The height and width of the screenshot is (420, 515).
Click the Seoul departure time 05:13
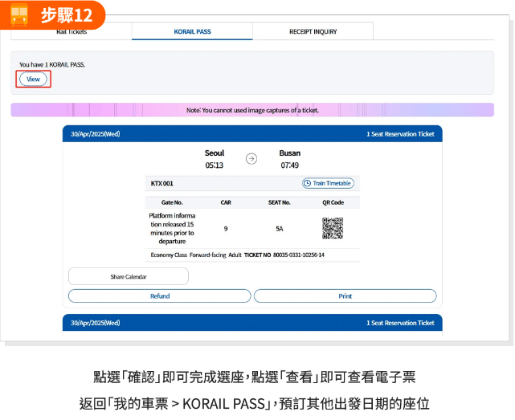(x=215, y=165)
